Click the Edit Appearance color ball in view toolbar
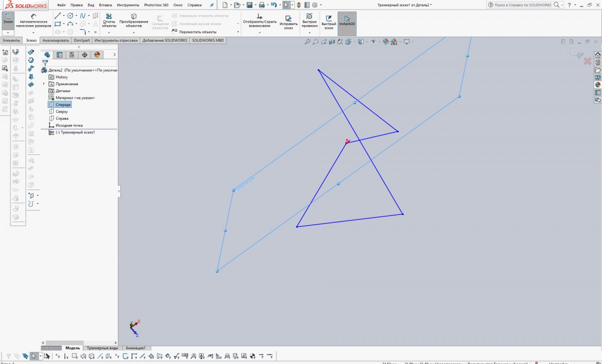Viewport: 602px width, 364px height. coord(385,42)
